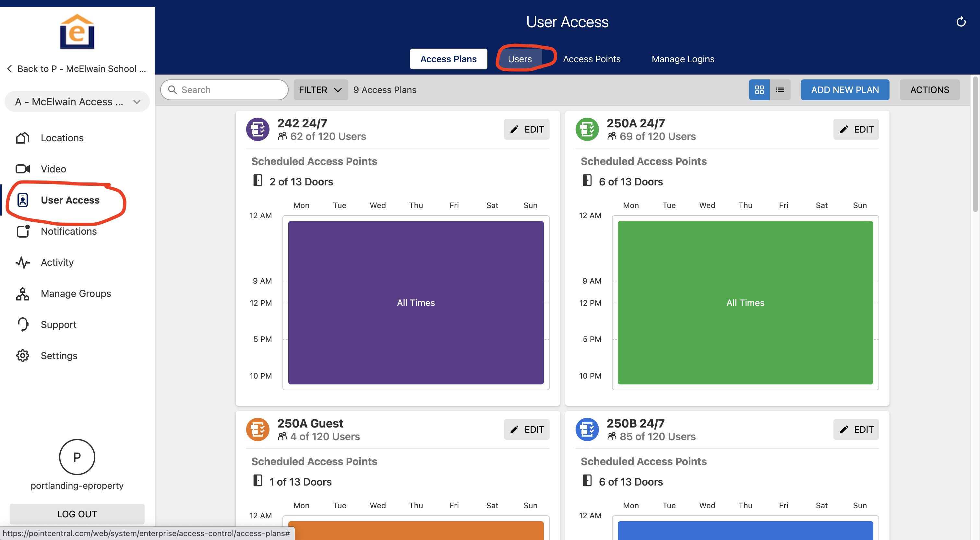Open Locations from the sidebar
980x540 pixels.
click(x=62, y=138)
